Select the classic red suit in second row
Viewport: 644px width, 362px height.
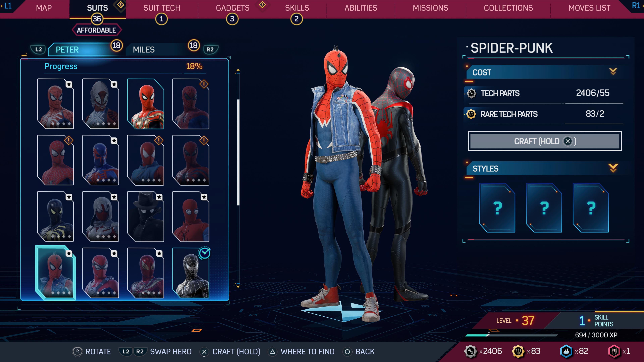click(56, 160)
